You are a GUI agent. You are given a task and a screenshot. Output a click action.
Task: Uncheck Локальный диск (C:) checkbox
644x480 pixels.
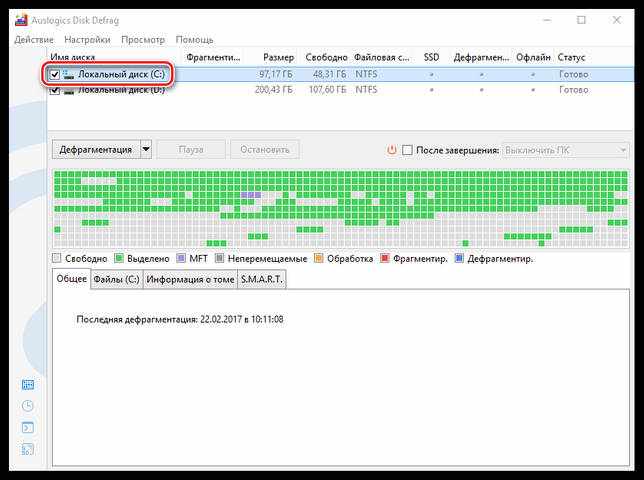55,74
